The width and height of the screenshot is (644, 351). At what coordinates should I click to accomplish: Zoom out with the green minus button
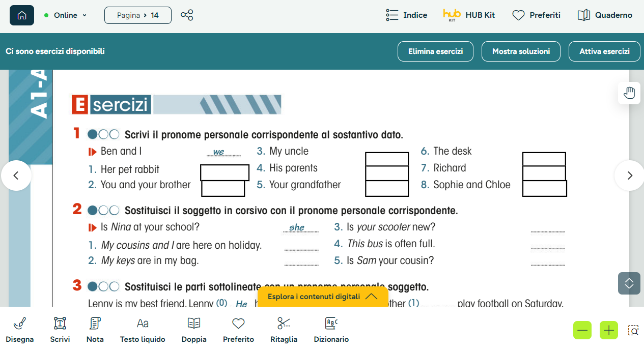582,330
